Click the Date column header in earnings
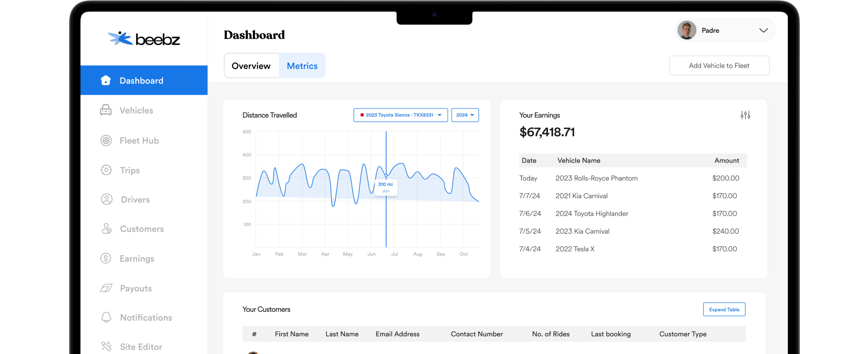 pos(529,160)
